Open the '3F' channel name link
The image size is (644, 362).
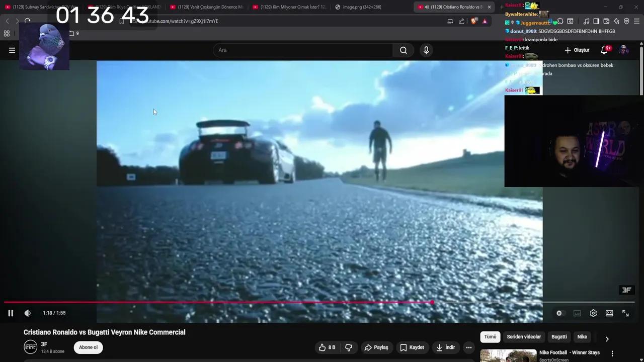[x=44, y=344]
